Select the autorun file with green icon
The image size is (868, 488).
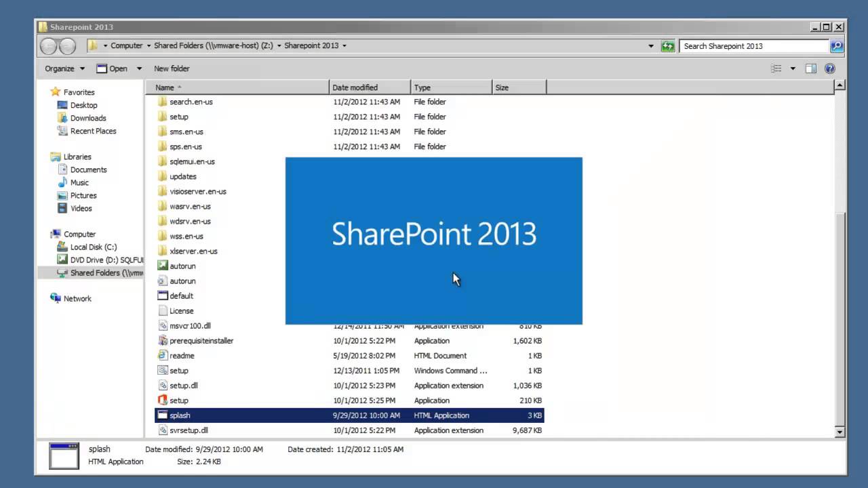pos(162,266)
